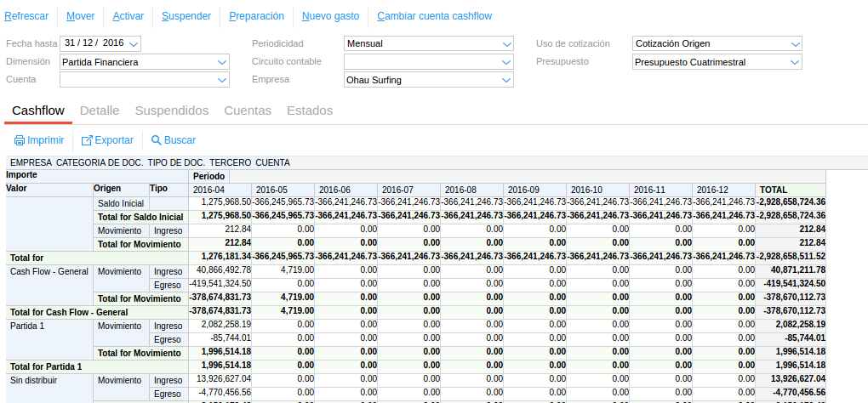Select the TERCERO grouping field

230,162
